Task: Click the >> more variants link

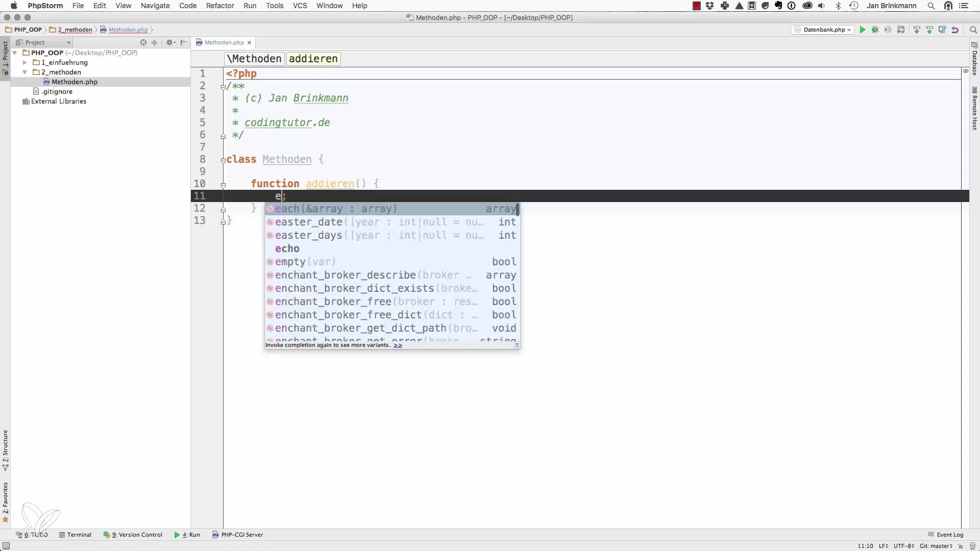Action: 398,345
